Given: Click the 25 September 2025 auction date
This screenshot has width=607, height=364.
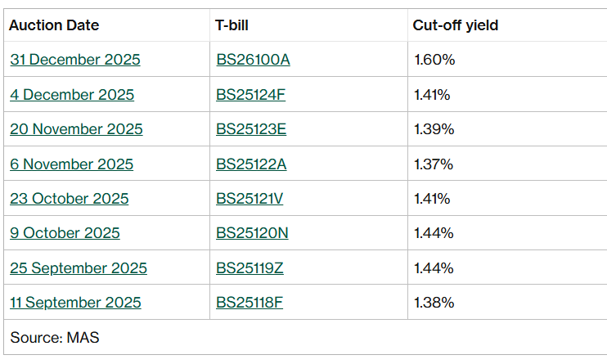Looking at the screenshot, I should (x=79, y=268).
